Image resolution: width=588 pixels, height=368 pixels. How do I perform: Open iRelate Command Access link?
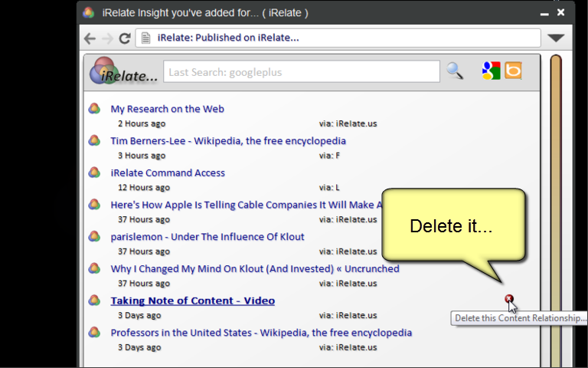coord(168,172)
